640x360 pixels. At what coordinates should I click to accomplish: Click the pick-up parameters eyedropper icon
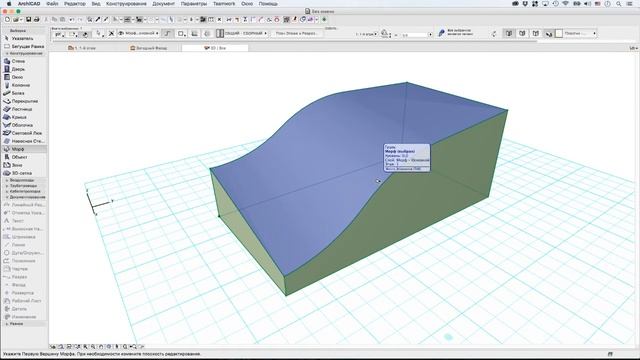click(98, 19)
